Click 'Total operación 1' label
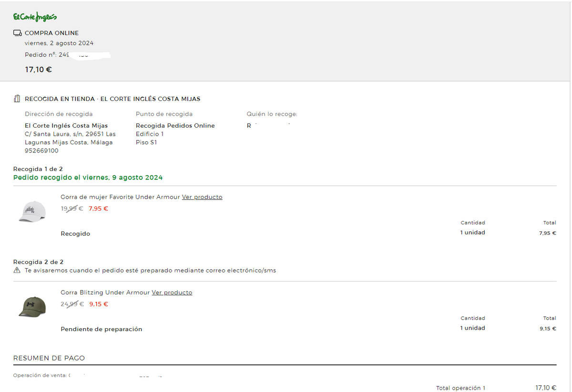Image resolution: width=572 pixels, height=392 pixels. coord(460,388)
